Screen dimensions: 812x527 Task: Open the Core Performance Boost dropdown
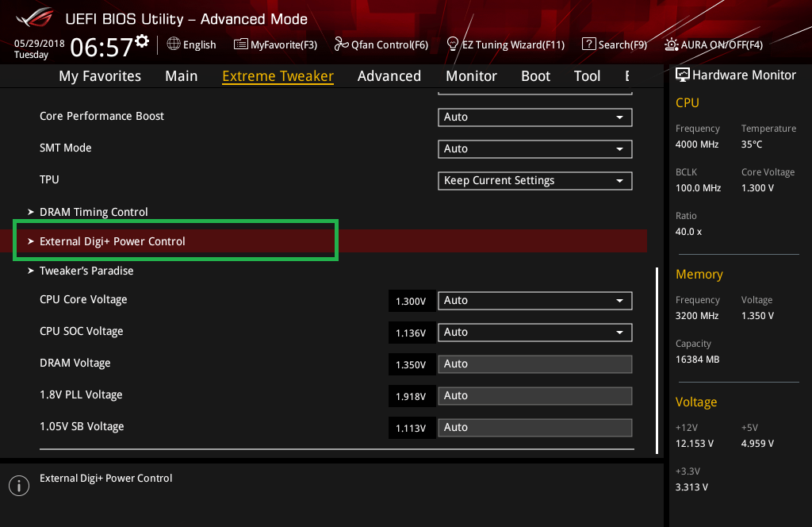534,117
